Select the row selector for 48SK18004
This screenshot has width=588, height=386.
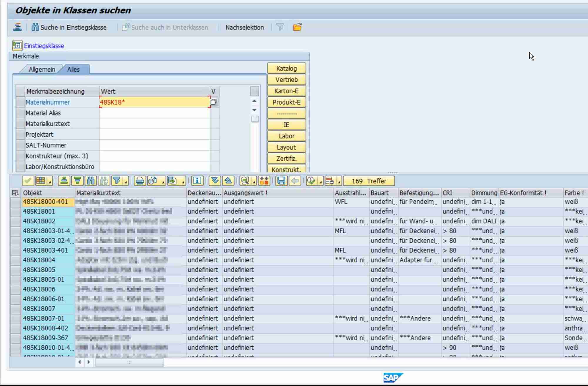(x=16, y=260)
